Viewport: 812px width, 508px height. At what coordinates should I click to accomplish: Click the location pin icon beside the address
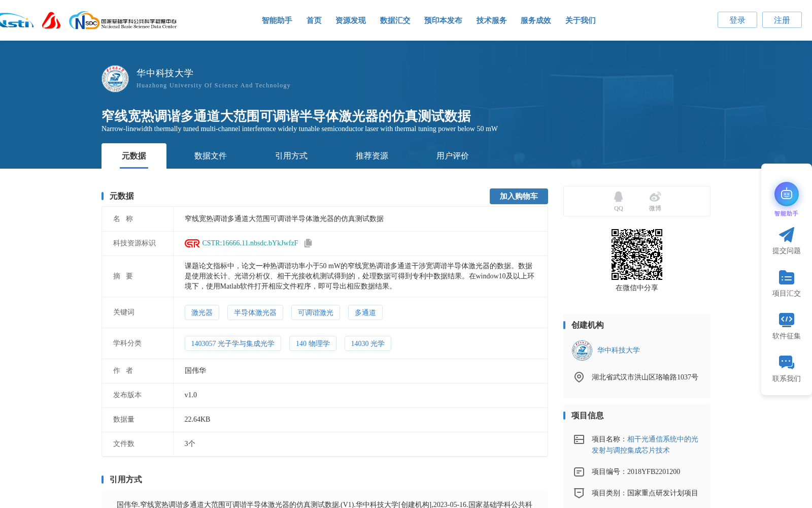(579, 377)
